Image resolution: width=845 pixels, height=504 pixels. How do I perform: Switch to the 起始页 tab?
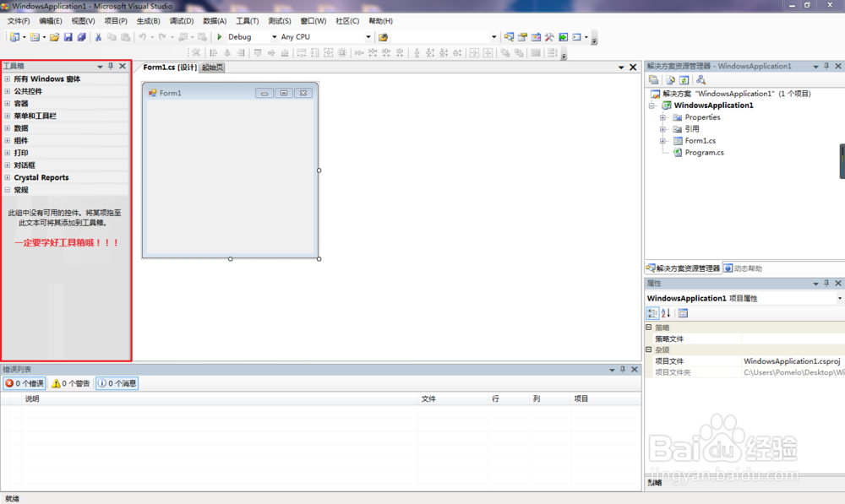click(213, 68)
